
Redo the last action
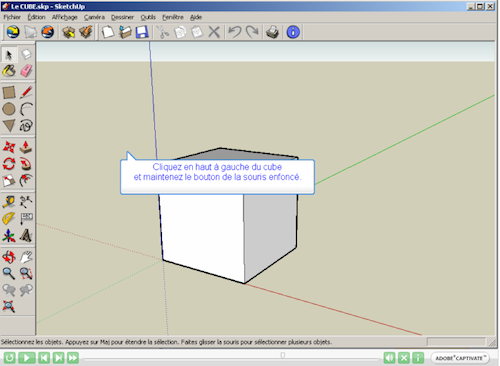pyautogui.click(x=252, y=32)
